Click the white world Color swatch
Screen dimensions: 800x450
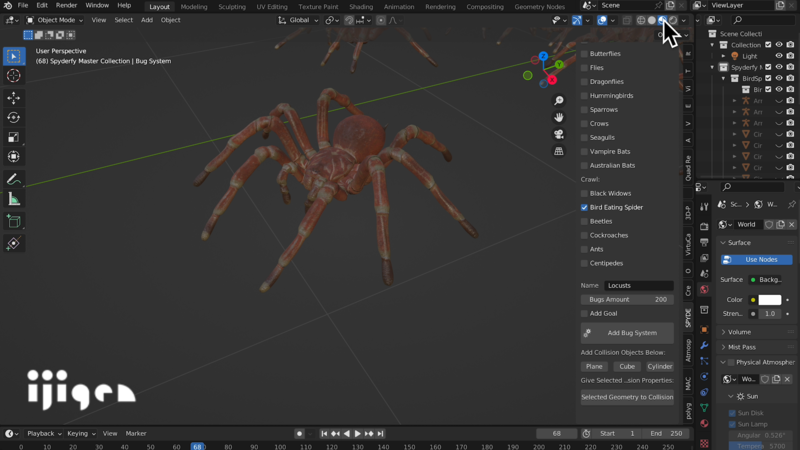pyautogui.click(x=769, y=300)
